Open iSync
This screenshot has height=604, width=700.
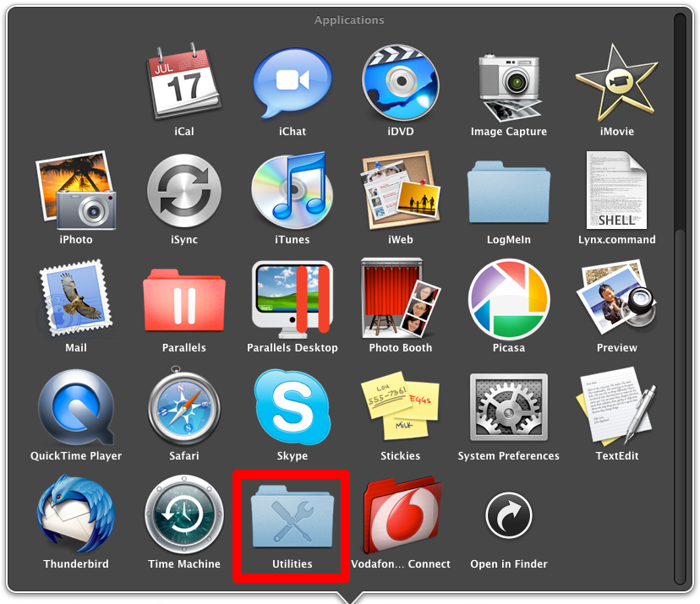(x=184, y=191)
